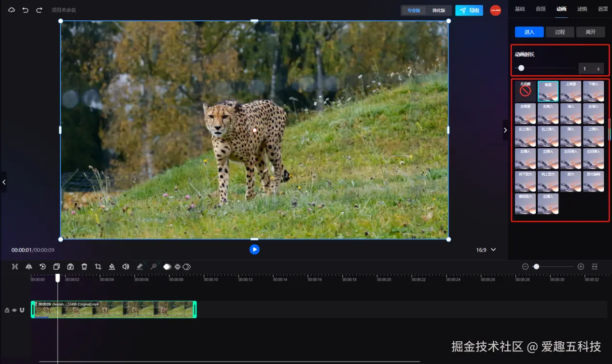Redo the last action
This screenshot has height=364, width=612.
(x=39, y=10)
